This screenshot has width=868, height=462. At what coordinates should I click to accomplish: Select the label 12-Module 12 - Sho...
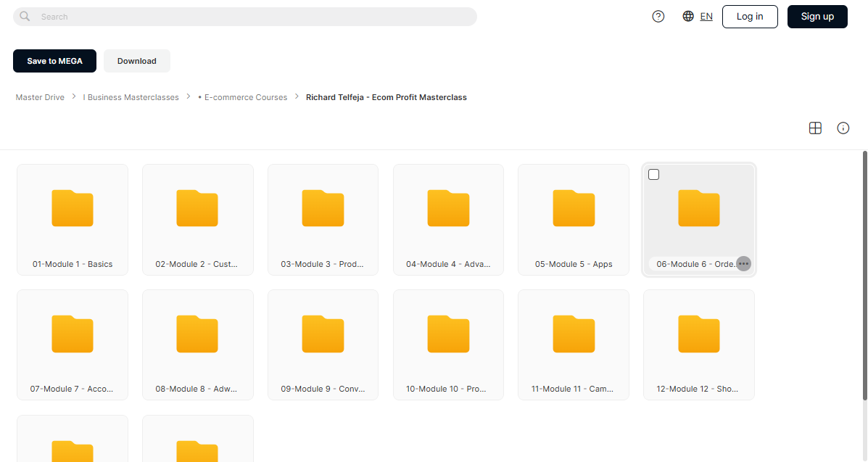698,389
